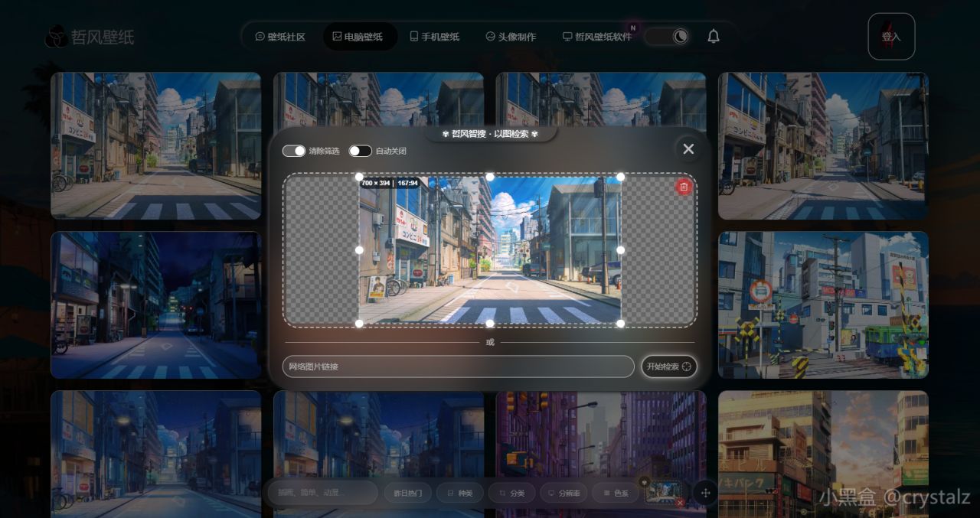Click the 哲风壁纸 logo icon
The height and width of the screenshot is (518, 980).
(56, 37)
